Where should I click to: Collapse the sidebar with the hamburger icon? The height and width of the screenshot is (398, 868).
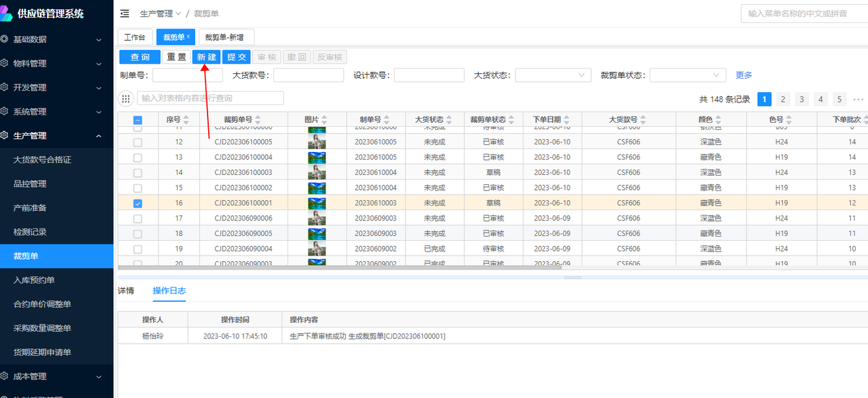[x=125, y=14]
